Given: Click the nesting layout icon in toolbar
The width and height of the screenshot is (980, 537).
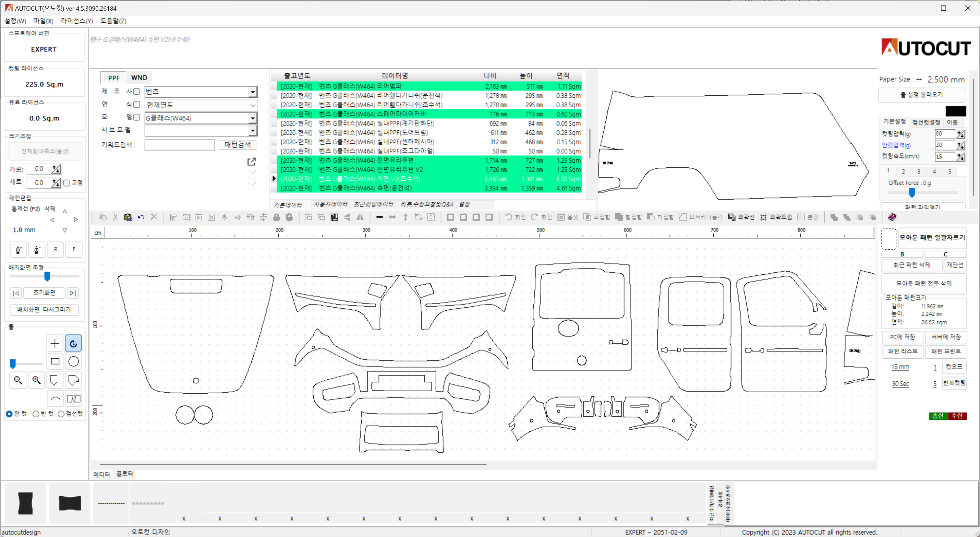Looking at the screenshot, I should (334, 217).
